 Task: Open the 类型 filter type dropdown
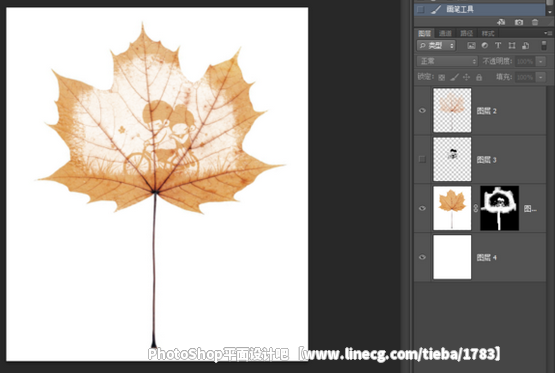point(437,45)
